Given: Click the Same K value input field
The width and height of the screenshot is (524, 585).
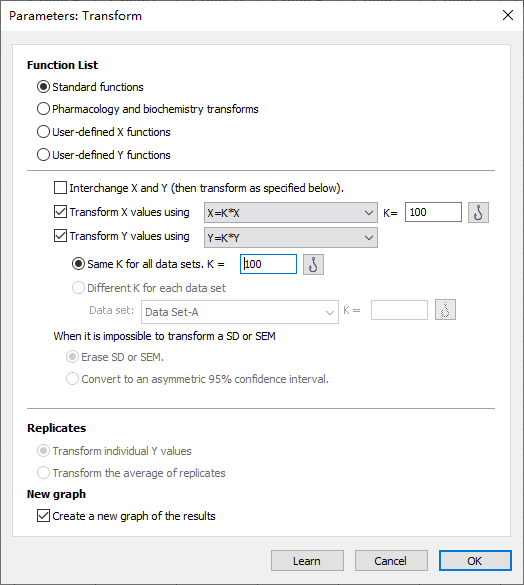Looking at the screenshot, I should 268,264.
